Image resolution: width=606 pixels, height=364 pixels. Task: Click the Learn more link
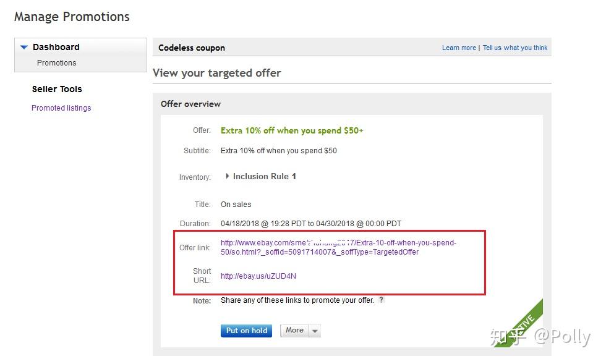tap(459, 48)
